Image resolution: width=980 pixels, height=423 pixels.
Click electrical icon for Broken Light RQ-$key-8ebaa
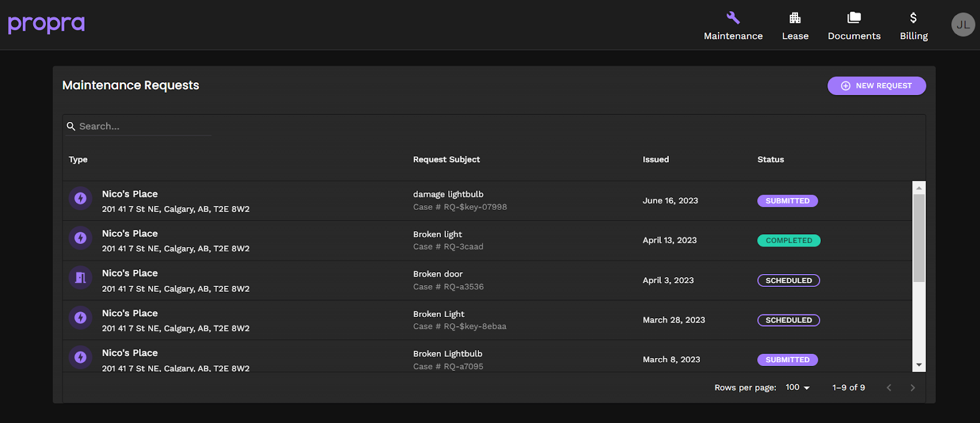(80, 318)
